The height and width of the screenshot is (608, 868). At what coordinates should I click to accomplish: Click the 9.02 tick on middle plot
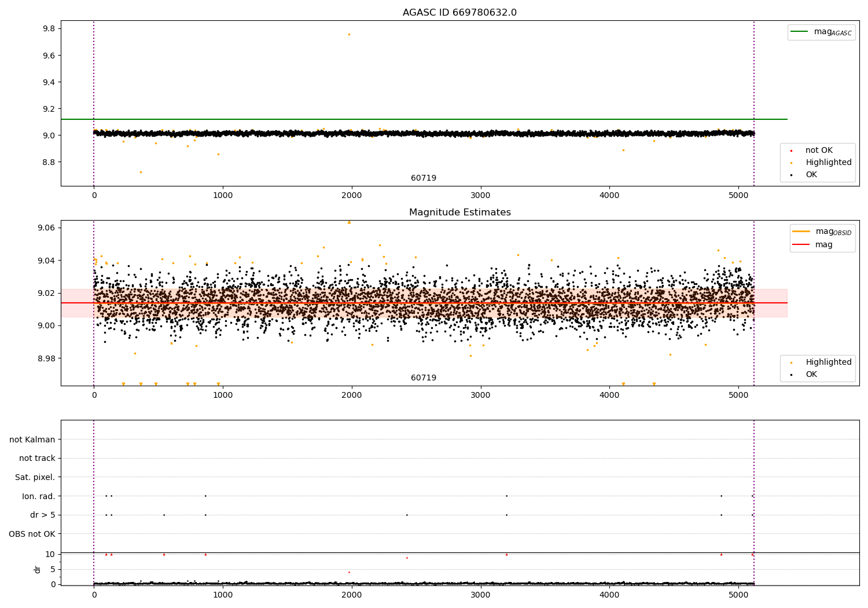click(46, 293)
